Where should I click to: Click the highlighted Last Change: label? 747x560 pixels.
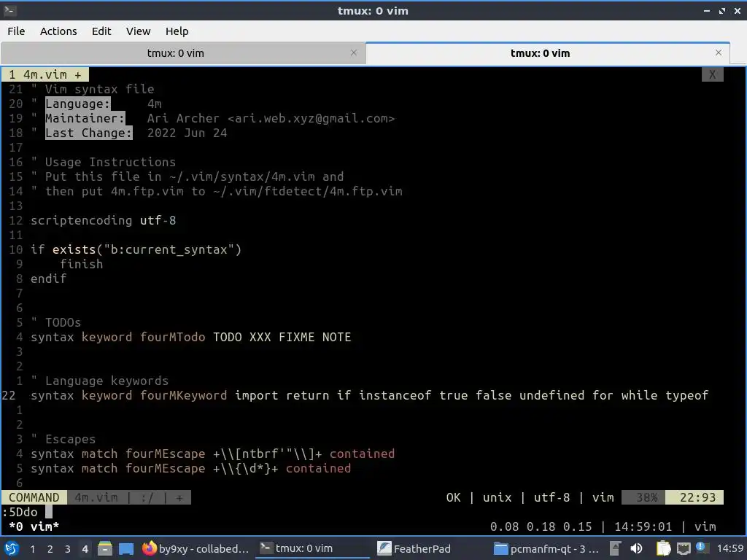coord(88,133)
